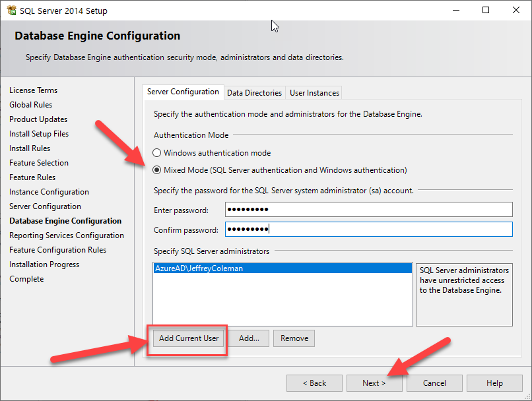The image size is (532, 401).
Task: Click the SQL Server Setup title bar icon
Action: coord(11,11)
